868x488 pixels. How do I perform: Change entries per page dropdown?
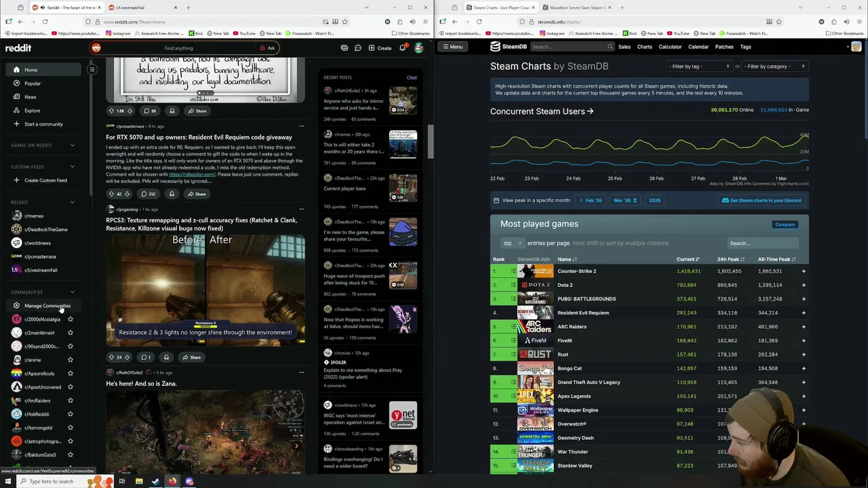tap(512, 243)
